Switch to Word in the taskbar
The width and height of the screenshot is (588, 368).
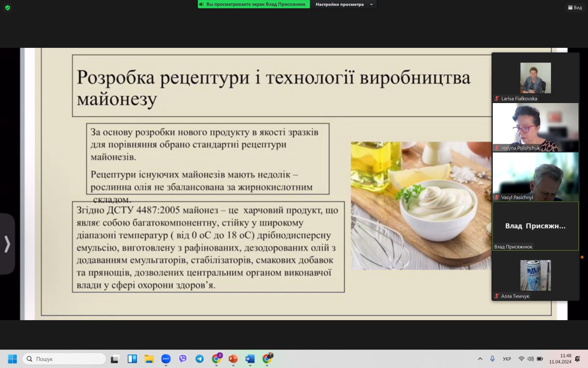click(x=250, y=359)
